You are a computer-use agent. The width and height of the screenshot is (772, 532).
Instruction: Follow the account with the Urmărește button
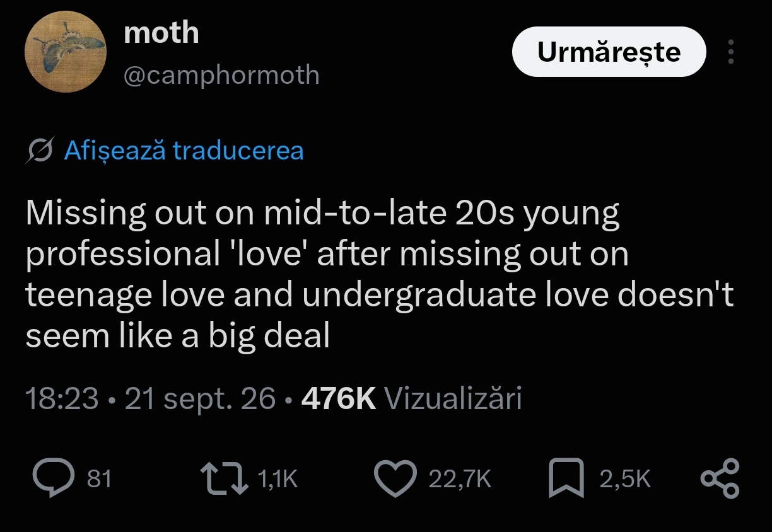click(609, 52)
